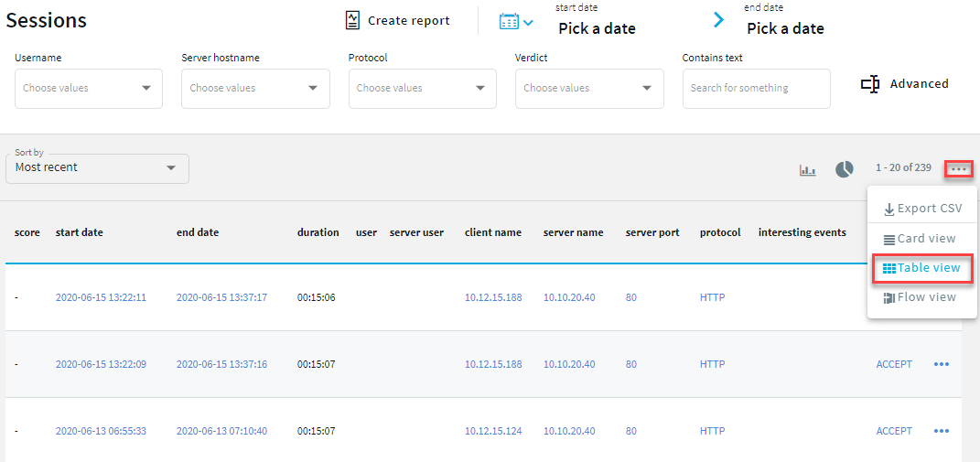Expand the Server hostname filter dropdown
The width and height of the screenshot is (980, 462).
(x=313, y=89)
